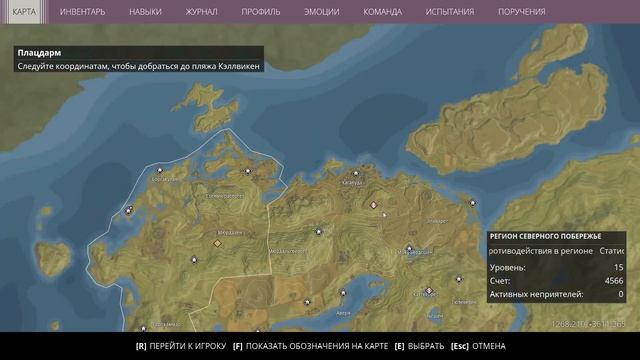Select the marker on the northwest coast inside the white border
This screenshot has height=360, width=640.
click(160, 170)
